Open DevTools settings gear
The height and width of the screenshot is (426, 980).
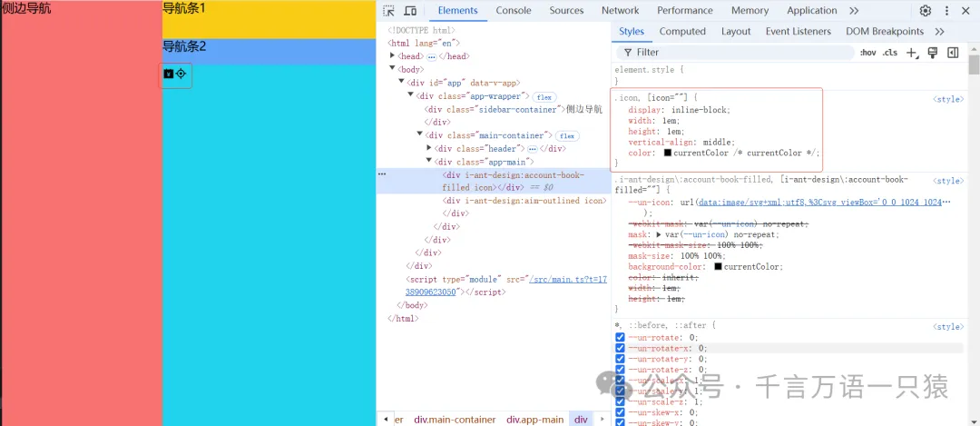[x=926, y=11]
